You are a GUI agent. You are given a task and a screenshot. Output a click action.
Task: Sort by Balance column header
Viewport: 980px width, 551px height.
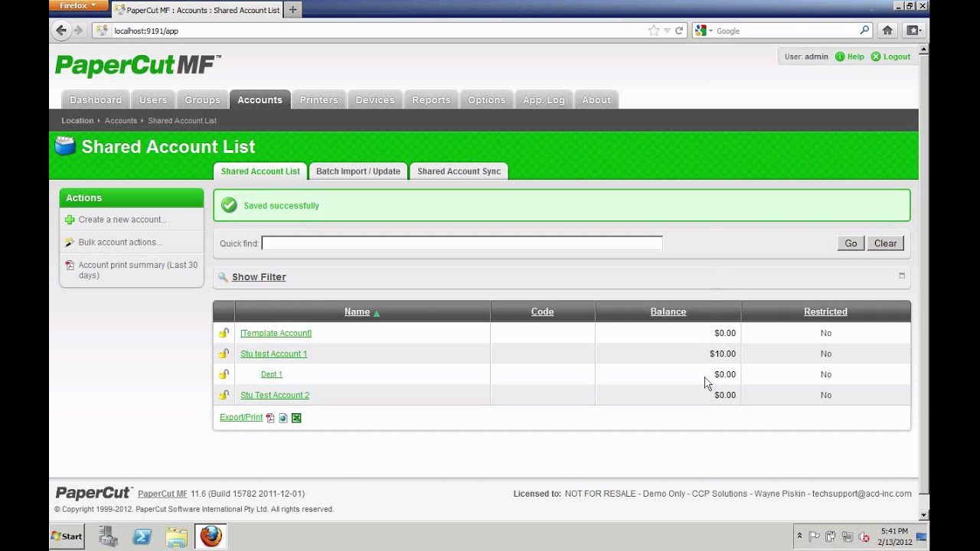[668, 311]
